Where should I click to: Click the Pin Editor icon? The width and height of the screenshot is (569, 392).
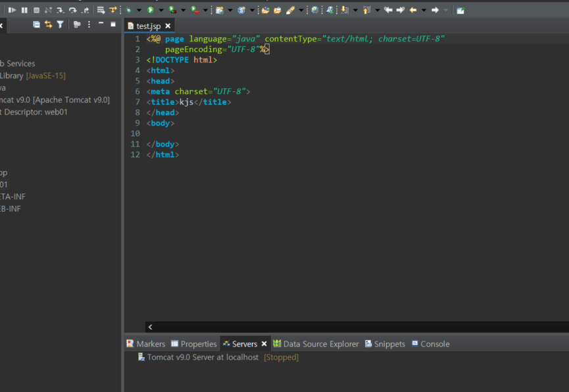tap(460, 10)
